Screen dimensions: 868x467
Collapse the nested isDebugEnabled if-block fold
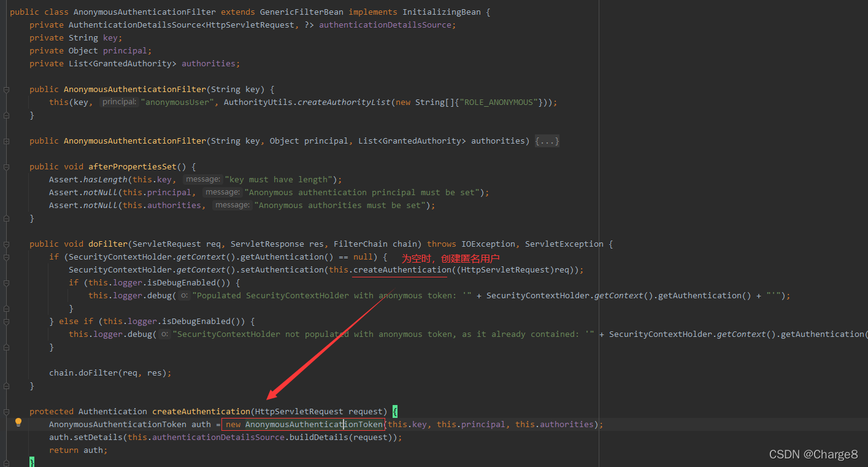6,283
